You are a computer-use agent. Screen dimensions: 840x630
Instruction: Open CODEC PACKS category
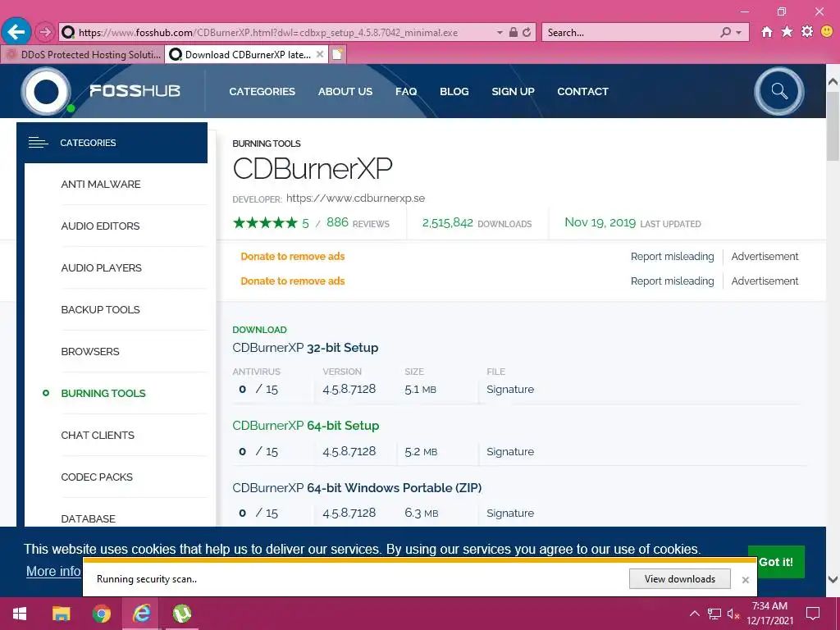tap(97, 477)
